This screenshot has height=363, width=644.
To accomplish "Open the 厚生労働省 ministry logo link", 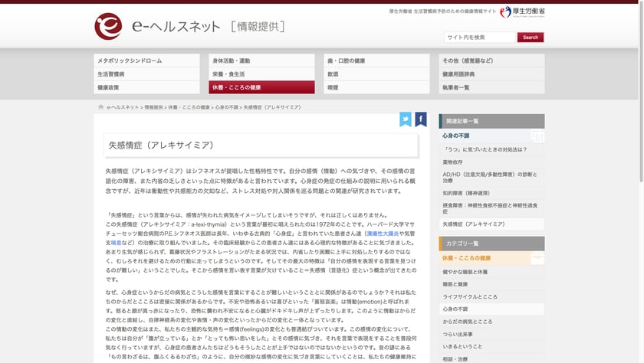I will 522,12.
